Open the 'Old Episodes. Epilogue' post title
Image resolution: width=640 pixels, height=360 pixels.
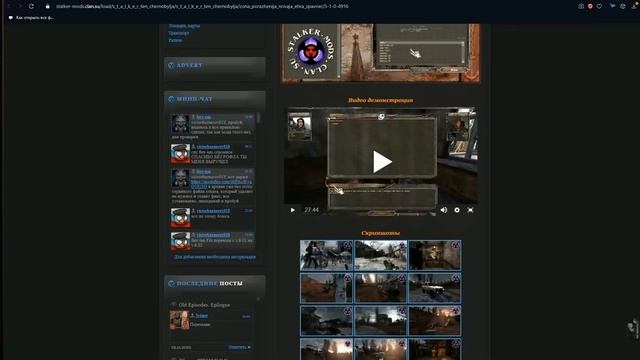point(204,305)
